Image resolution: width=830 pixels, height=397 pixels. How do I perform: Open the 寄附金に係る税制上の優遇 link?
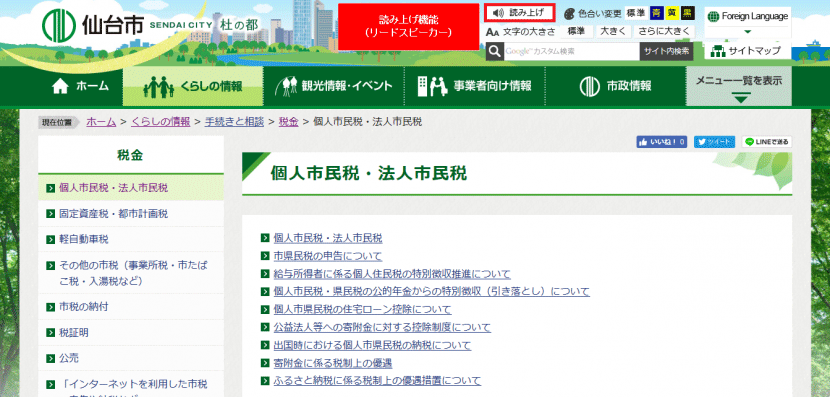(333, 364)
